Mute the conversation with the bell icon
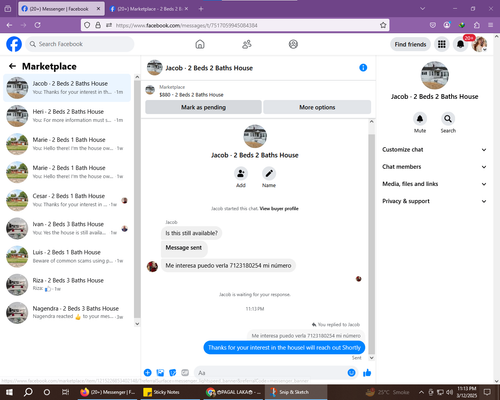The height and width of the screenshot is (400, 500). 420,119
